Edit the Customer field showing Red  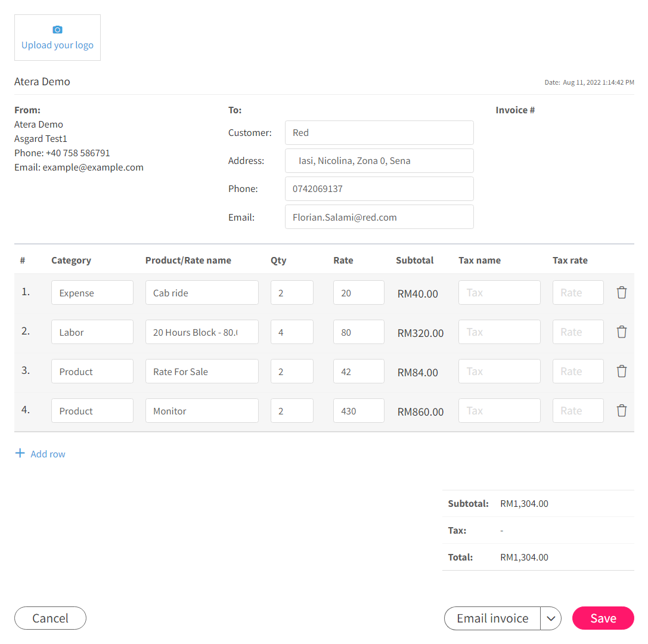pos(379,133)
